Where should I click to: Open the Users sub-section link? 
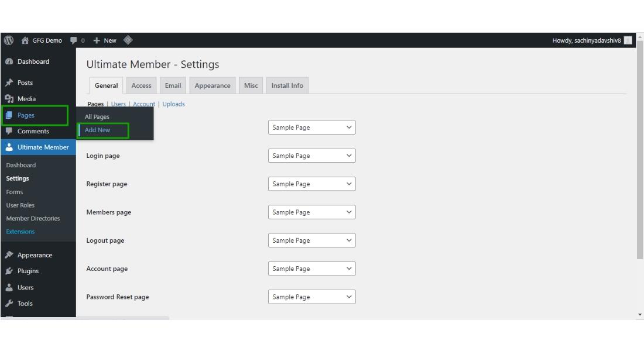point(118,104)
